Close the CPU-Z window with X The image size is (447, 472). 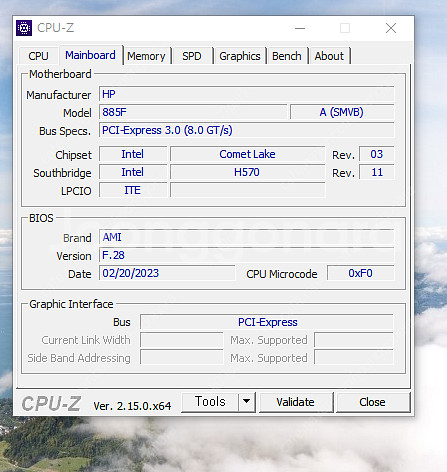pyautogui.click(x=391, y=28)
